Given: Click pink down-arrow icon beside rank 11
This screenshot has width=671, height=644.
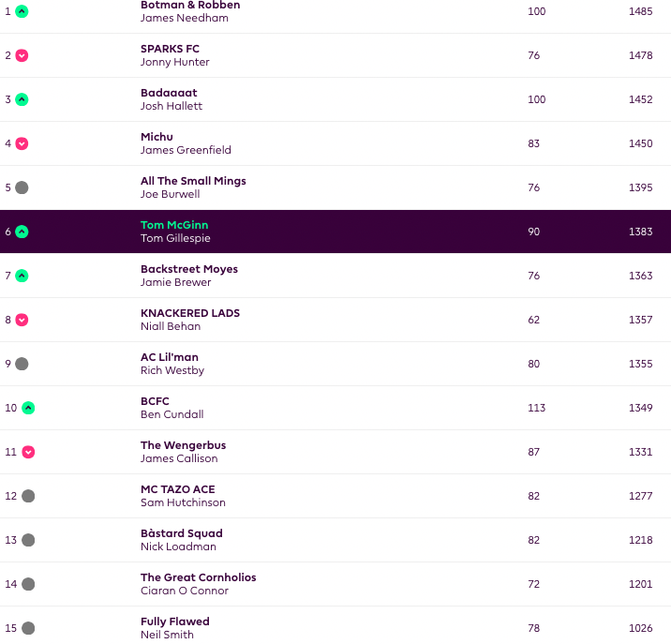Looking at the screenshot, I should [x=28, y=452].
